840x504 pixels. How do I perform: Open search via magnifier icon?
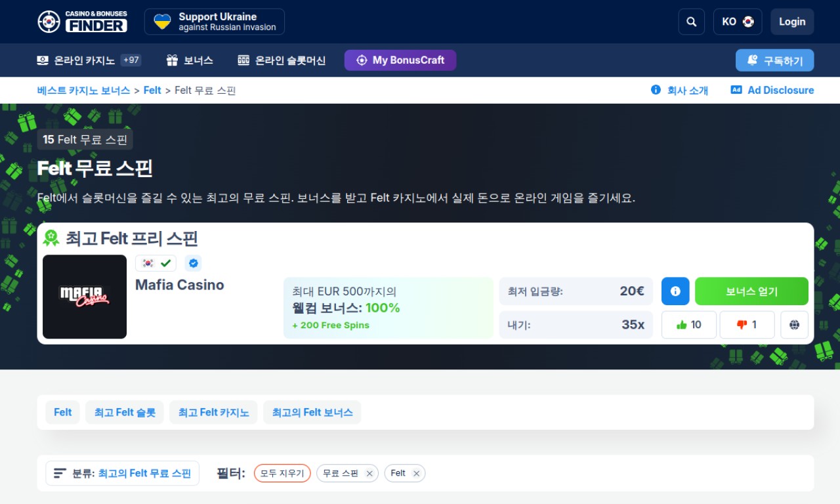click(691, 22)
